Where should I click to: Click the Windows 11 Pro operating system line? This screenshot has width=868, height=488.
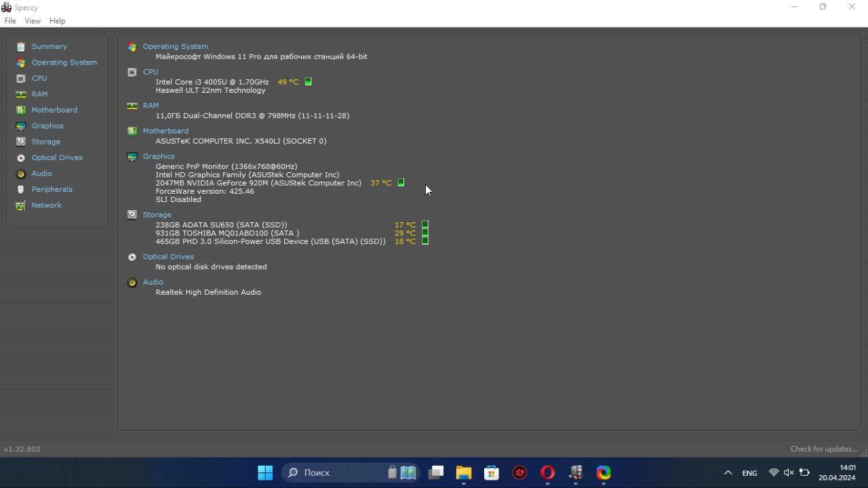click(x=261, y=56)
